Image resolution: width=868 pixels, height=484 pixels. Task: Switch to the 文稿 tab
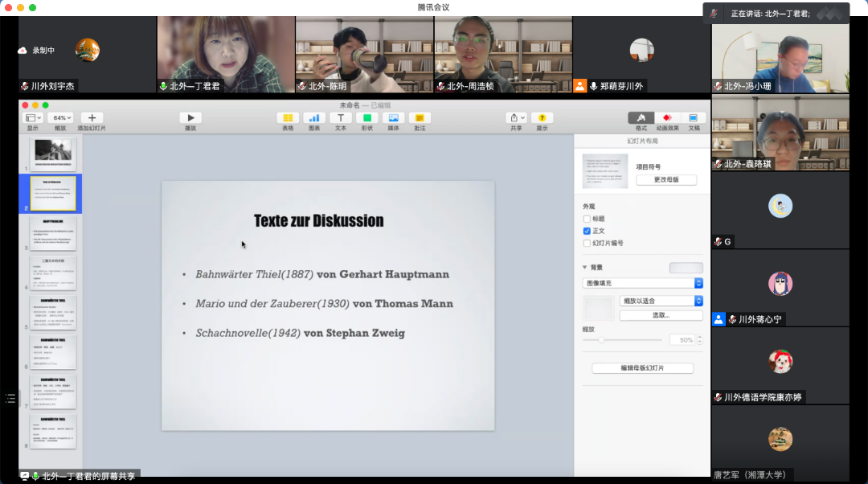click(x=694, y=118)
